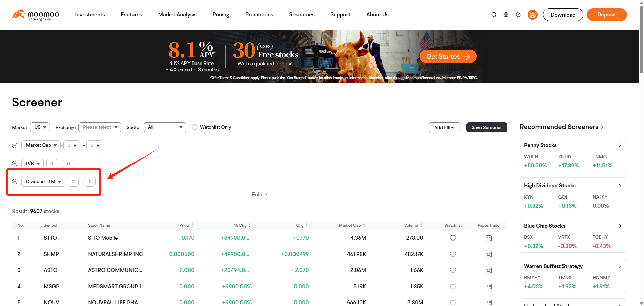Add SHMP to watchlist with heart
The height and width of the screenshot is (306, 644).
[453, 254]
